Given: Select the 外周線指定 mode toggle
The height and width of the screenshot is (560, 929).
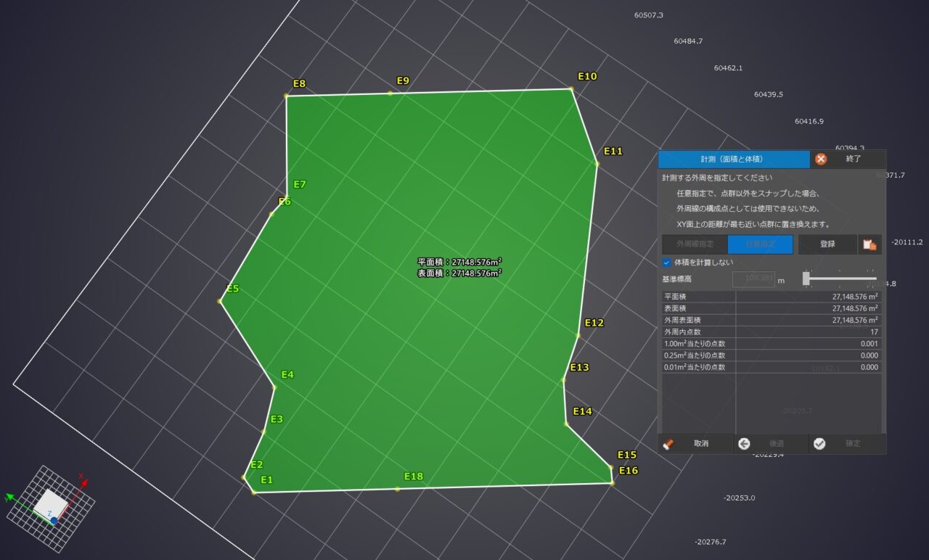Looking at the screenshot, I should point(695,244).
